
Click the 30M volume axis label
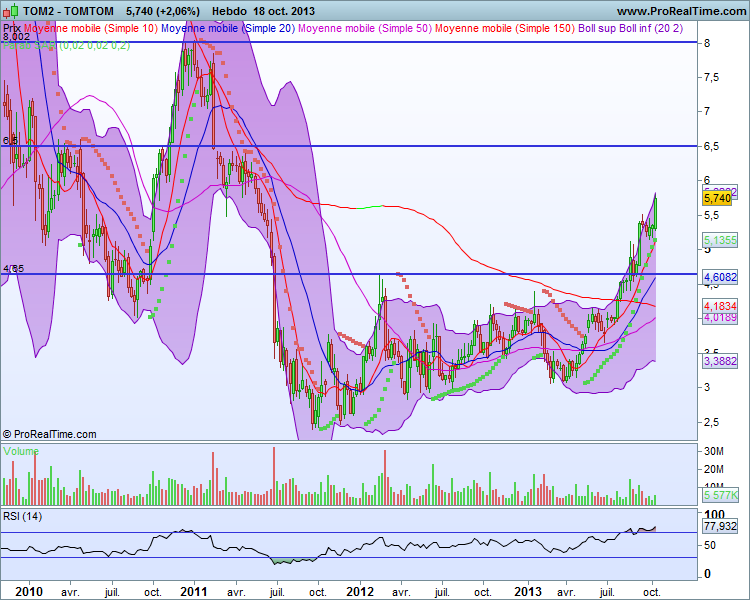(x=714, y=451)
